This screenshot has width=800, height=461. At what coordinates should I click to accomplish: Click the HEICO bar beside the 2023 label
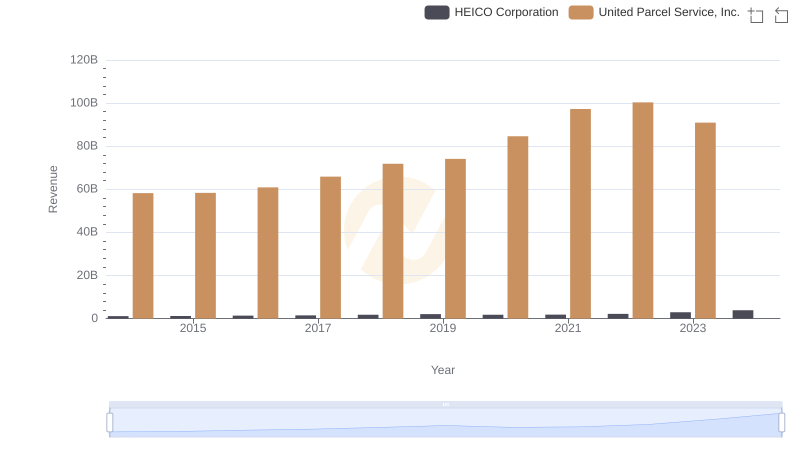click(x=681, y=315)
